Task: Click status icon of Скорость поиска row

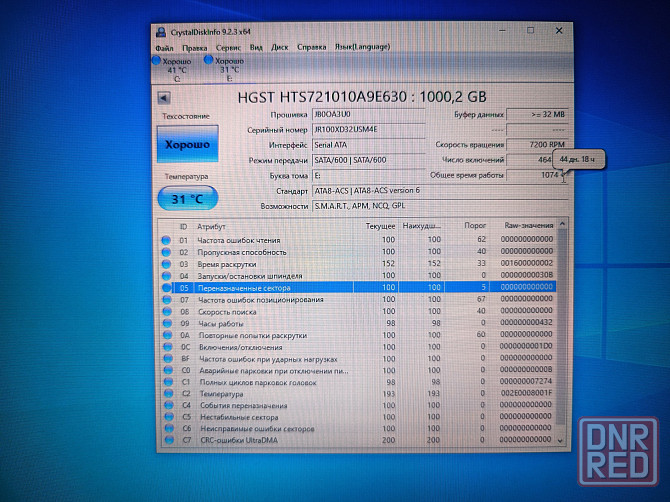Action: tap(167, 312)
